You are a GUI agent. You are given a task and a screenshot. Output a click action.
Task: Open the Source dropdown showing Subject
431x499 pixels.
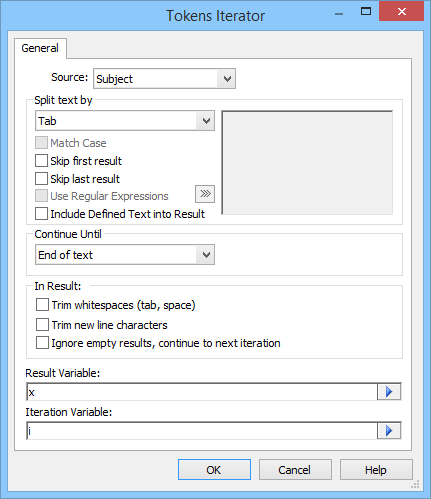(164, 79)
